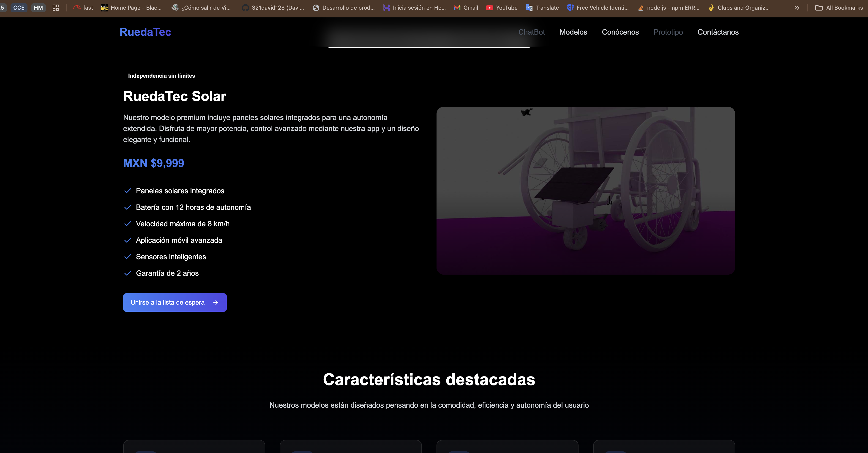Image resolution: width=868 pixels, height=453 pixels.
Task: Open the GitHub 321david123 bookmark
Action: point(272,7)
